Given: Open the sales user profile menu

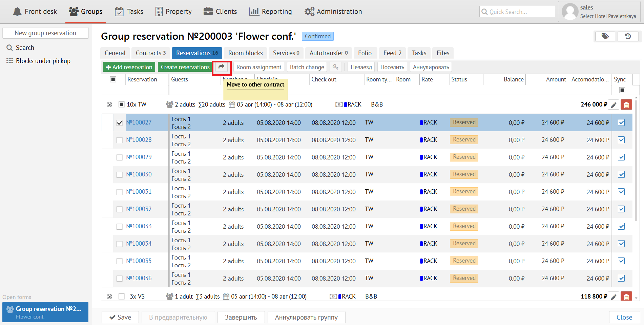Looking at the screenshot, I should [599, 12].
